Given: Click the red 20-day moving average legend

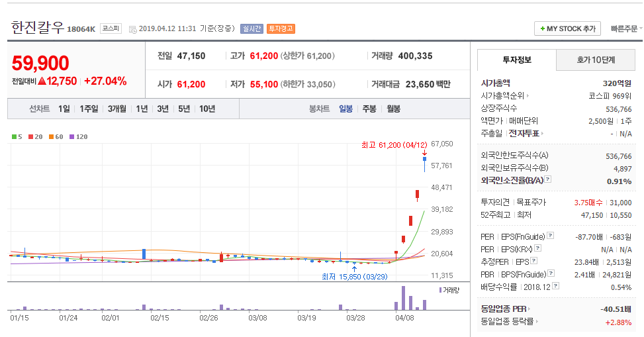Looking at the screenshot, I should 35,137.
